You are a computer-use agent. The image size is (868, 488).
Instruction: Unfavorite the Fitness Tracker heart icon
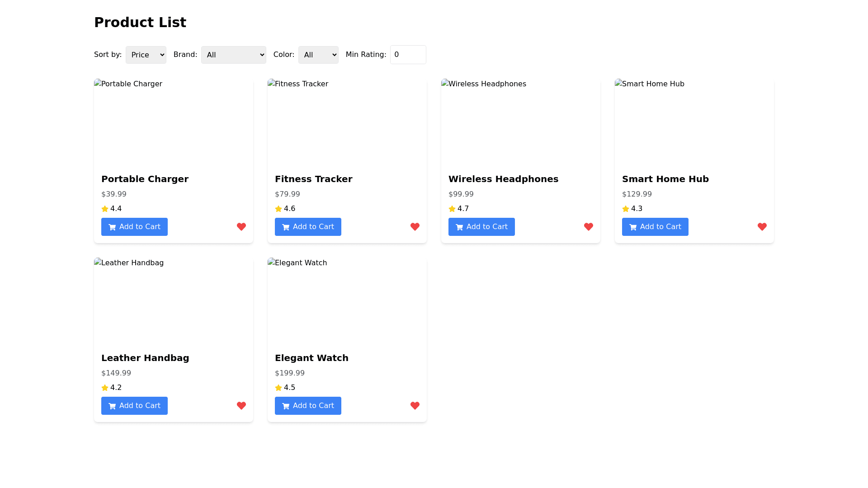tap(415, 227)
